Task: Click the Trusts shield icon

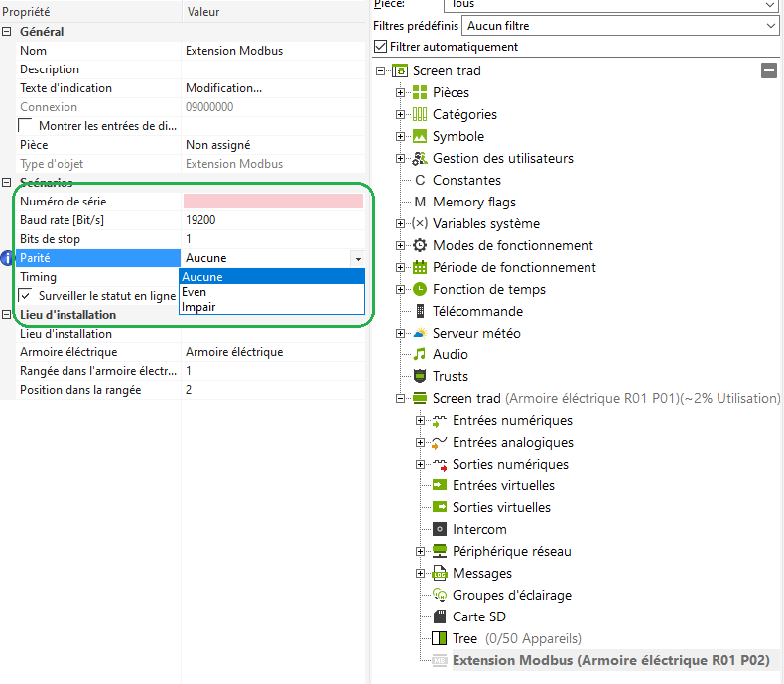Action: point(420,376)
